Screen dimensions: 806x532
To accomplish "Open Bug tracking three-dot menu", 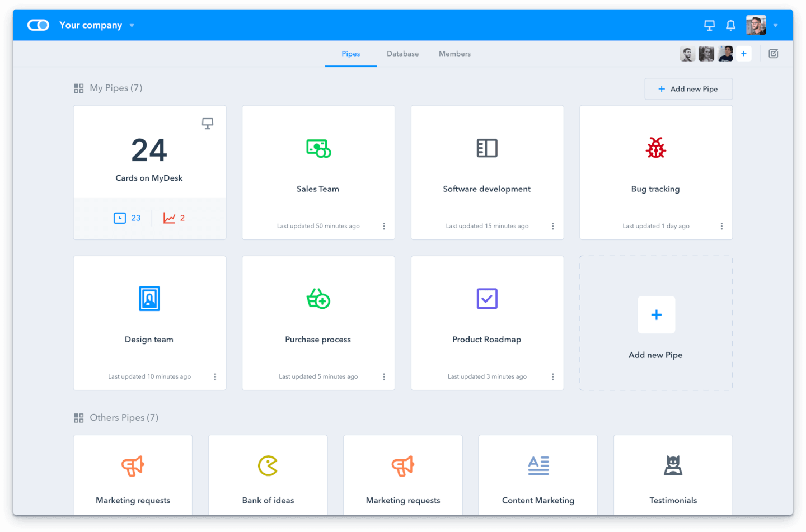I will click(x=721, y=226).
